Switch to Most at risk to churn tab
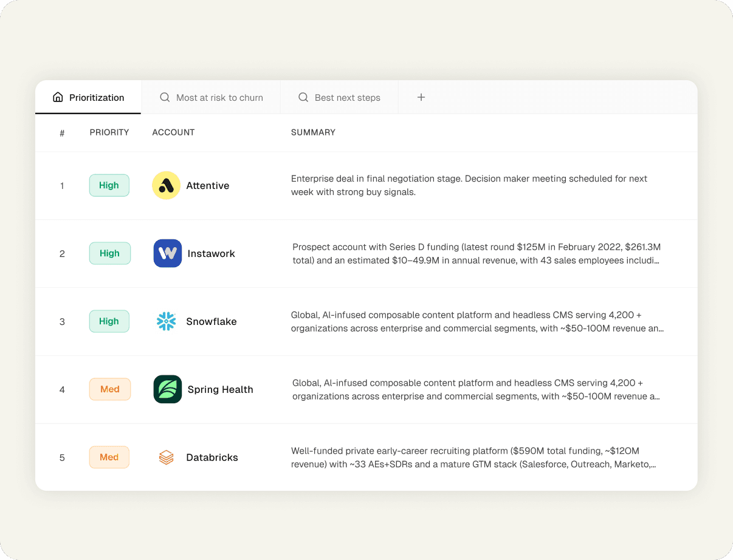The width and height of the screenshot is (733, 560). [211, 97]
